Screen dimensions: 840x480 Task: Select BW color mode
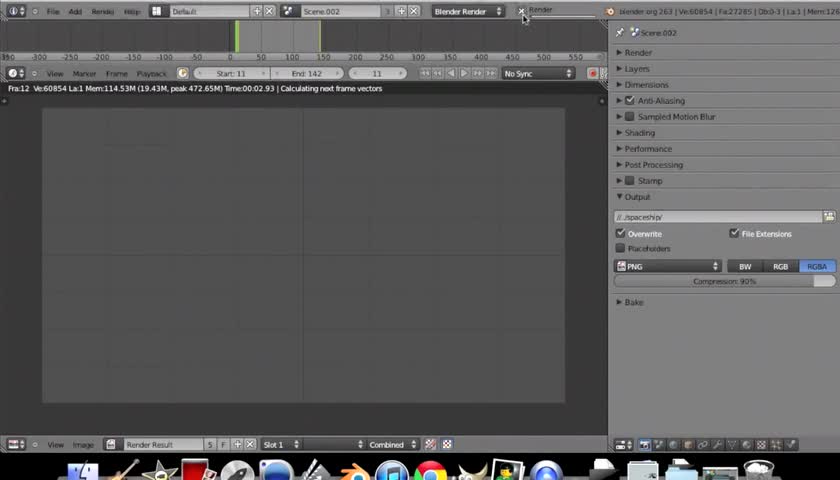[x=745, y=266]
